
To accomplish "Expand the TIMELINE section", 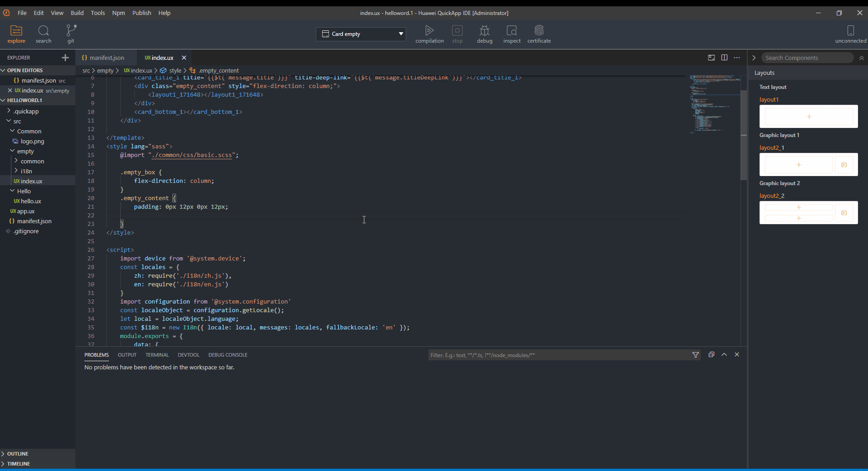I will [x=38, y=464].
